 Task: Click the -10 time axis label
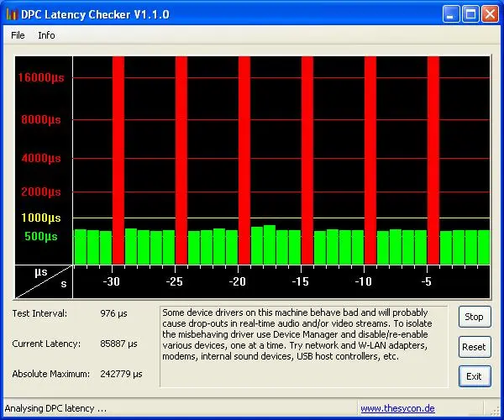tap(364, 281)
